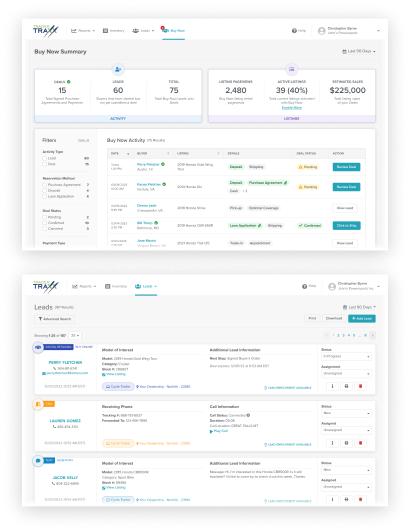The image size is (410, 532).
Task: Click the info icon on Lauren Gomez lead
Action: (332, 443)
